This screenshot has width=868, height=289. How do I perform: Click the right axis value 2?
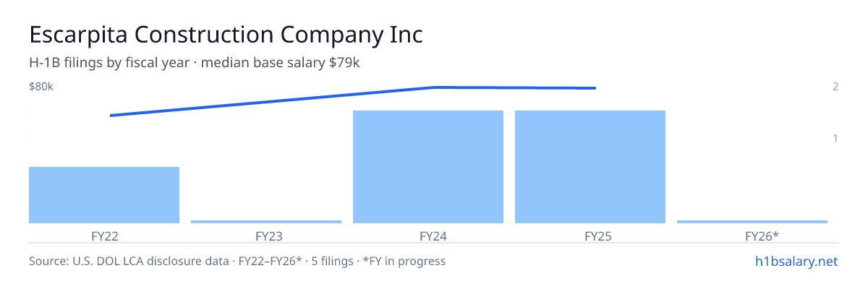click(x=835, y=87)
